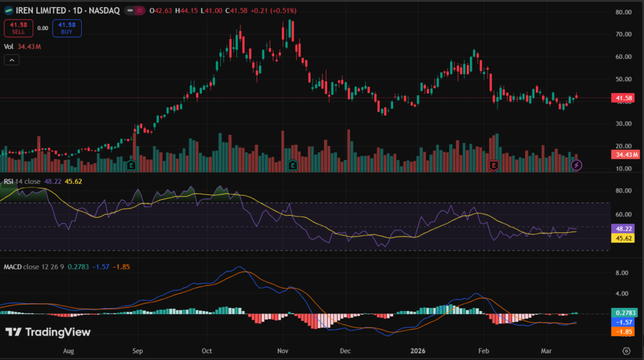Click the purple lightning bolt event icon
The height and width of the screenshot is (360, 644).
click(x=577, y=165)
